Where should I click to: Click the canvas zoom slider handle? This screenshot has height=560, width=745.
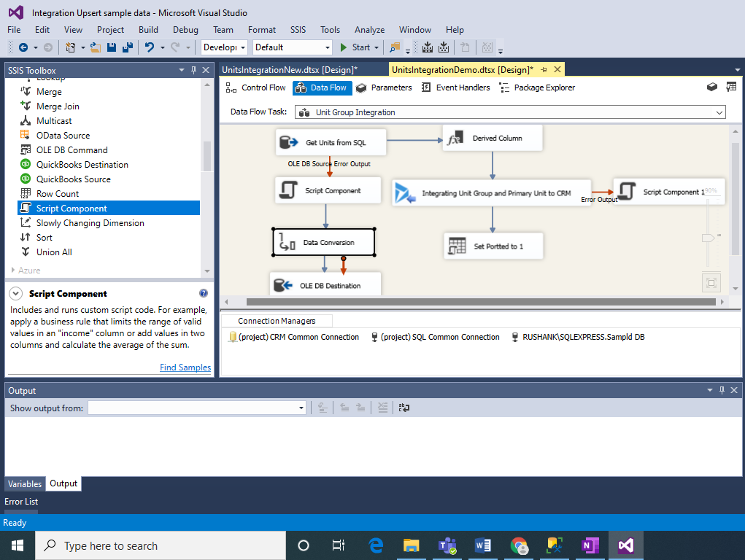click(708, 238)
